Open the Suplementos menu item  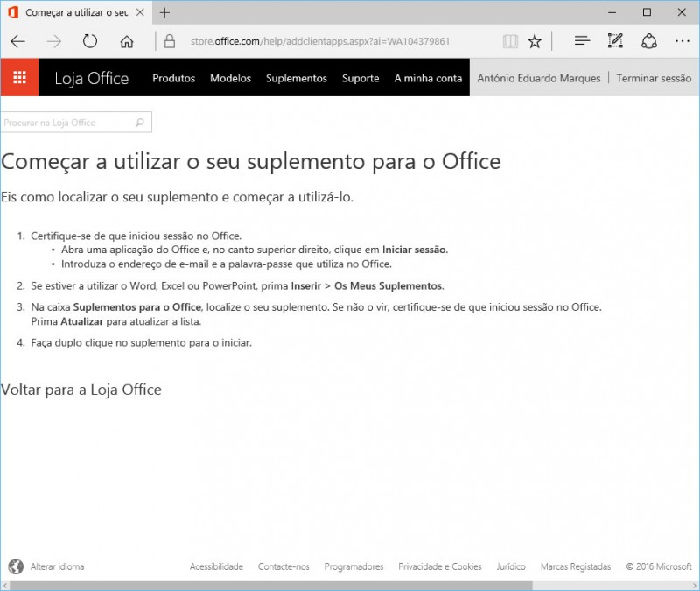296,78
